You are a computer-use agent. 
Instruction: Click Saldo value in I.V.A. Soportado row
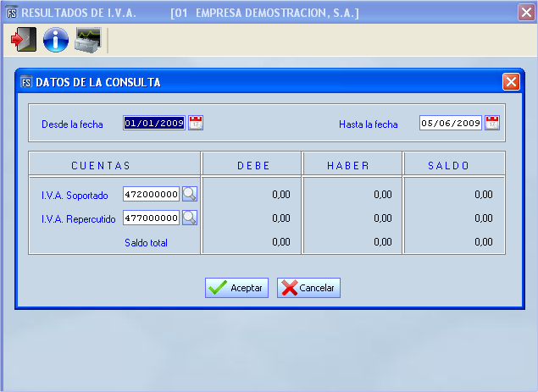pos(484,195)
